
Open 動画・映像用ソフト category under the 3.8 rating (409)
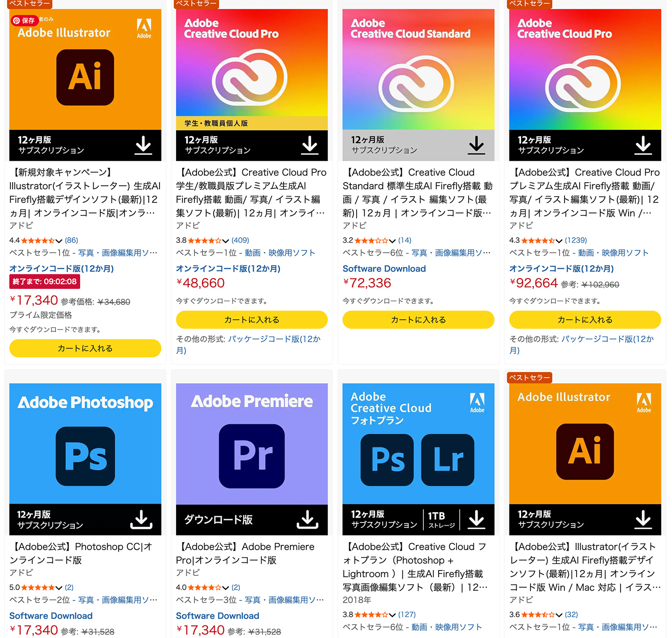click(x=280, y=253)
